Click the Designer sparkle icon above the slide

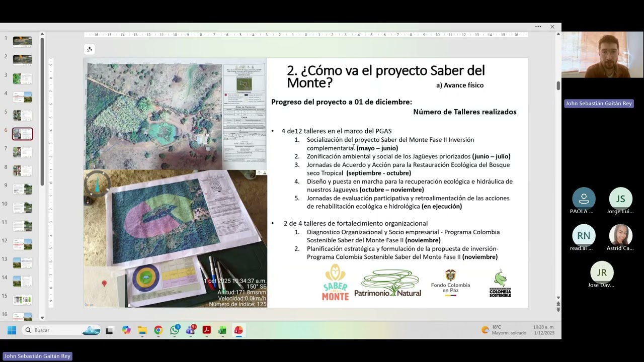pyautogui.click(x=89, y=49)
